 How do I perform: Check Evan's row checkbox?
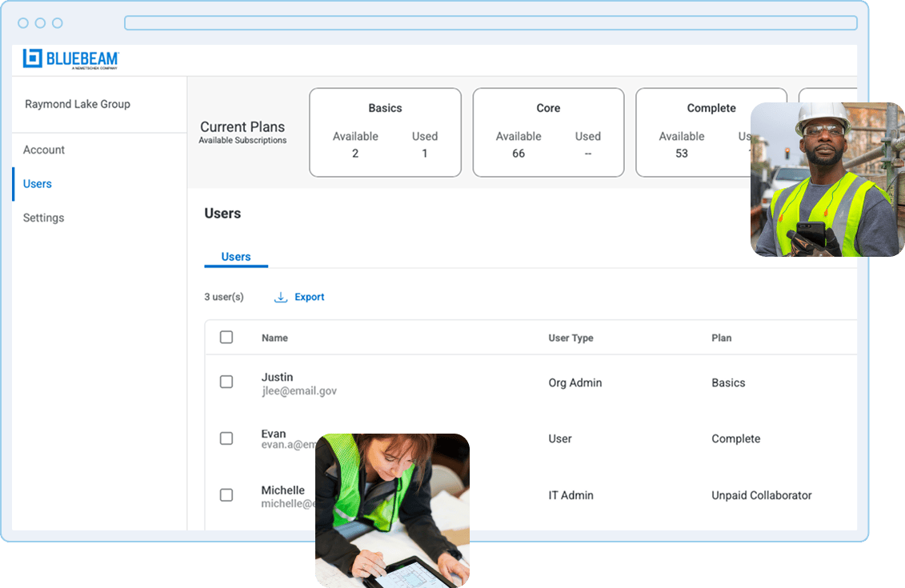pos(226,438)
